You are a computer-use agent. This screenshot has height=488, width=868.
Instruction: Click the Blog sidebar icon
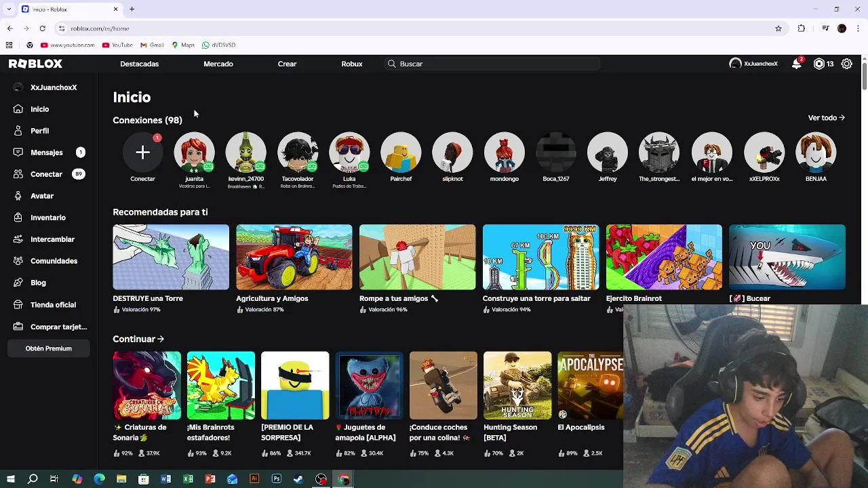[18, 283]
